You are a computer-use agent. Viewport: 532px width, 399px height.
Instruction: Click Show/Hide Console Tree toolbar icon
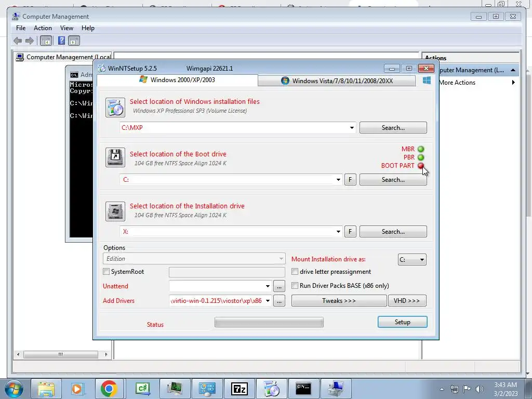46,41
